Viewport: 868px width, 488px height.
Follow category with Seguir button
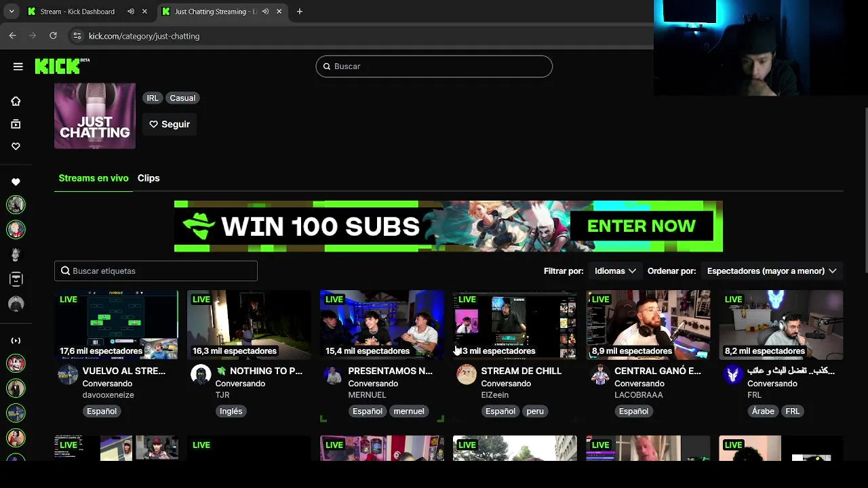coord(170,124)
